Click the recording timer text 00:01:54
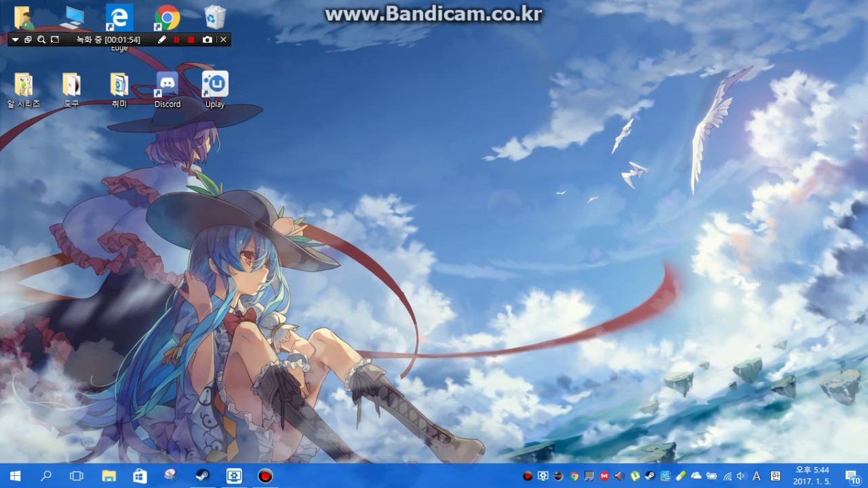The width and height of the screenshot is (868, 488). pos(123,40)
